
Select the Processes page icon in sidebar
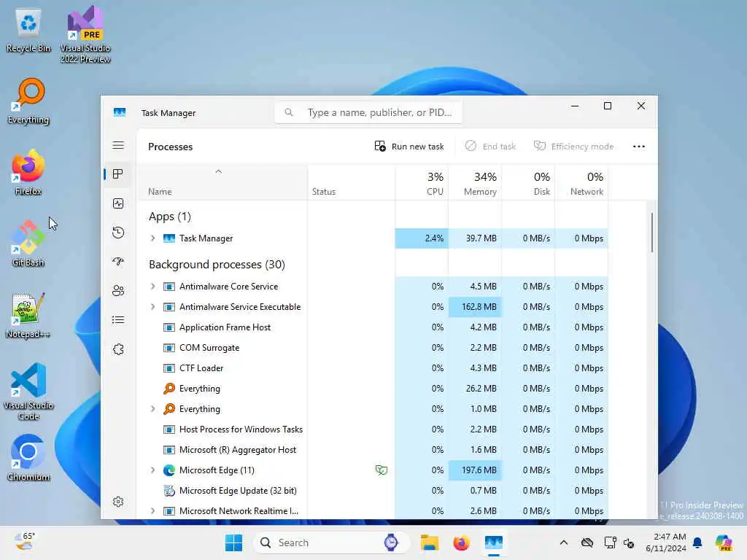click(118, 174)
